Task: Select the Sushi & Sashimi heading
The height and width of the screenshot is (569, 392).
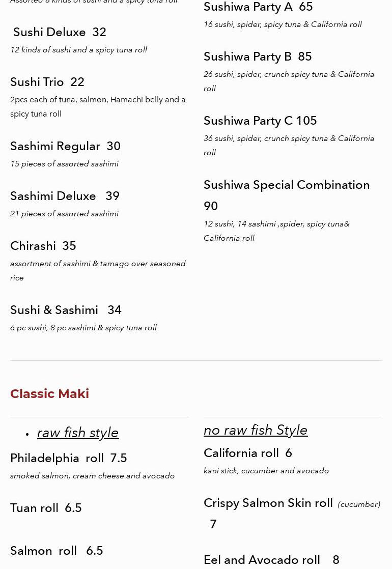Action: (66, 310)
